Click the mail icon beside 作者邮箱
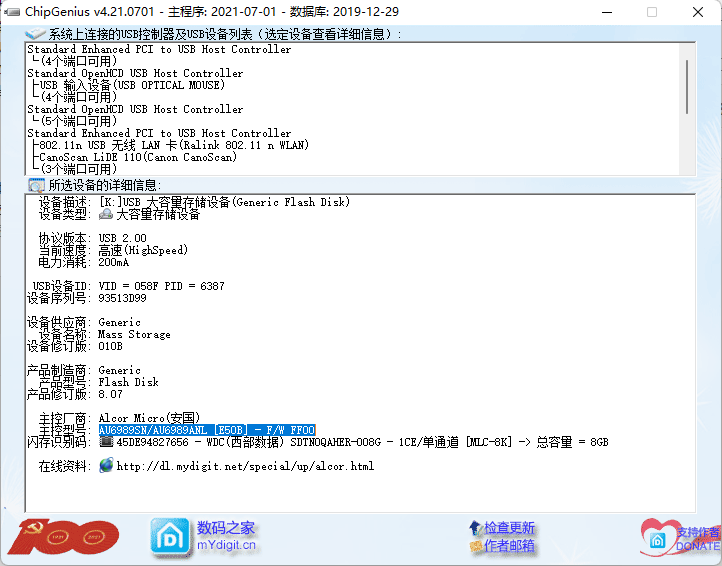Viewport: 722px width, 566px height. [475, 546]
